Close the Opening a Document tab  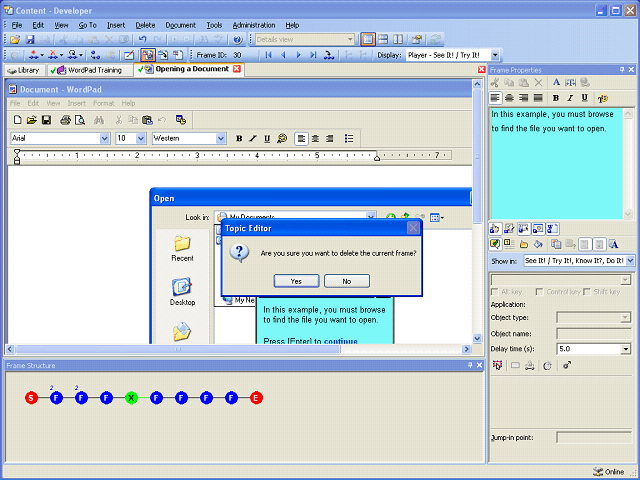pyautogui.click(x=237, y=69)
